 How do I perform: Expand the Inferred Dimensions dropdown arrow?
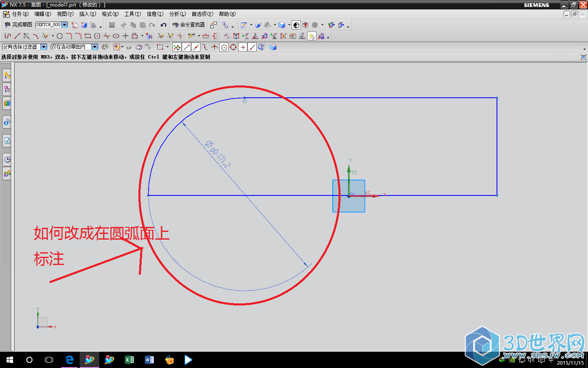(199, 36)
